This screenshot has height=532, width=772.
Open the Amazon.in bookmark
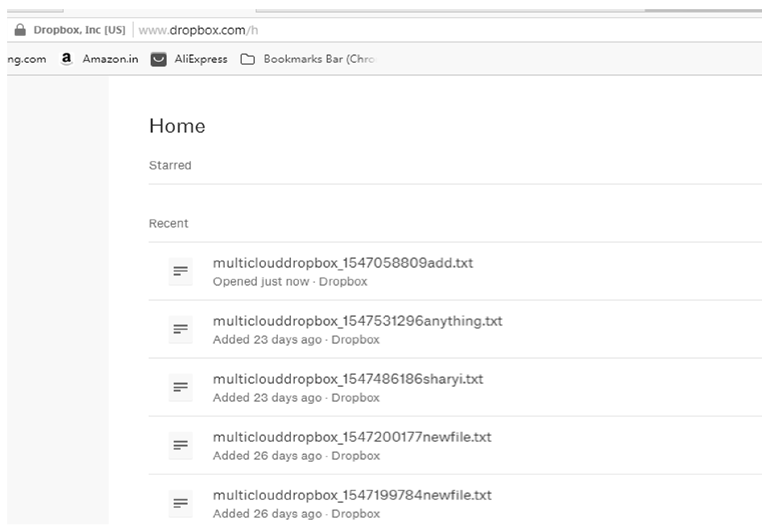pos(110,59)
